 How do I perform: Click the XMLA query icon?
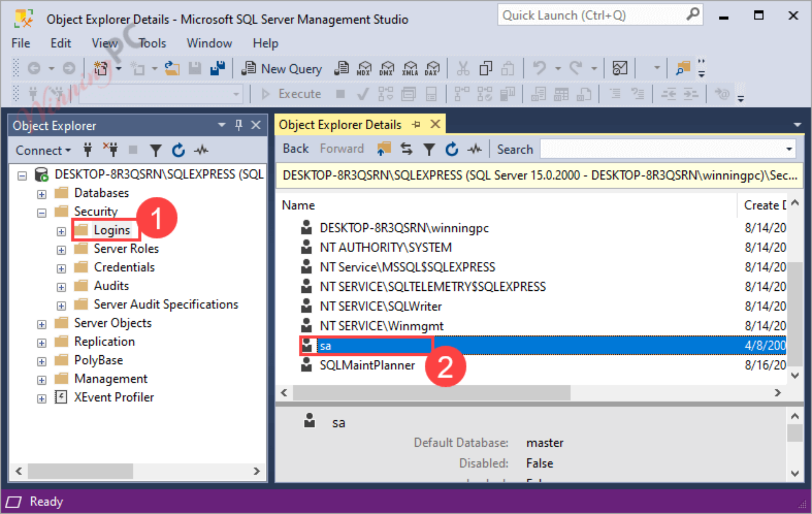tap(410, 69)
